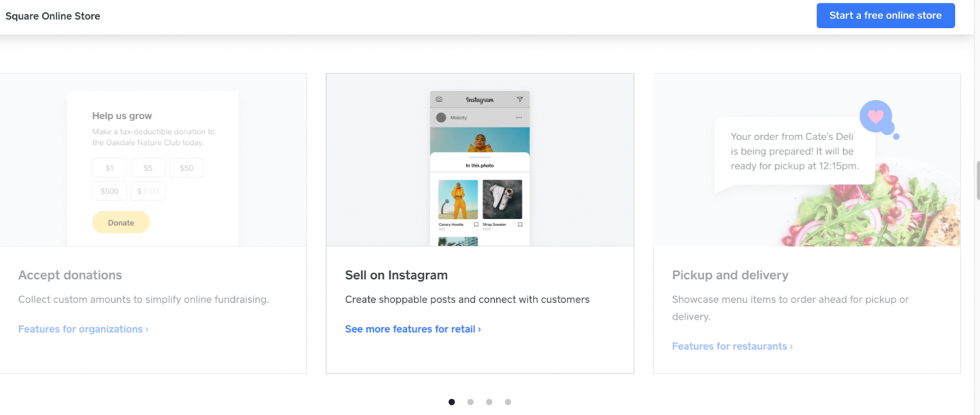The width and height of the screenshot is (980, 415).
Task: Click the bookmark icon beside Strap Sneaker
Action: pyautogui.click(x=520, y=225)
